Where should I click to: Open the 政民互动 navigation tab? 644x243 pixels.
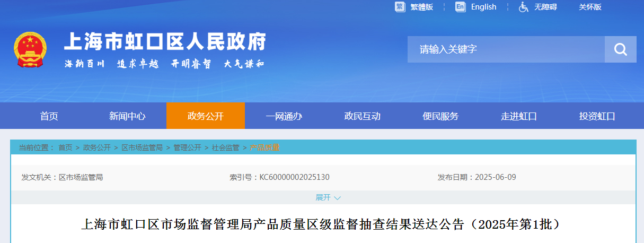point(363,116)
